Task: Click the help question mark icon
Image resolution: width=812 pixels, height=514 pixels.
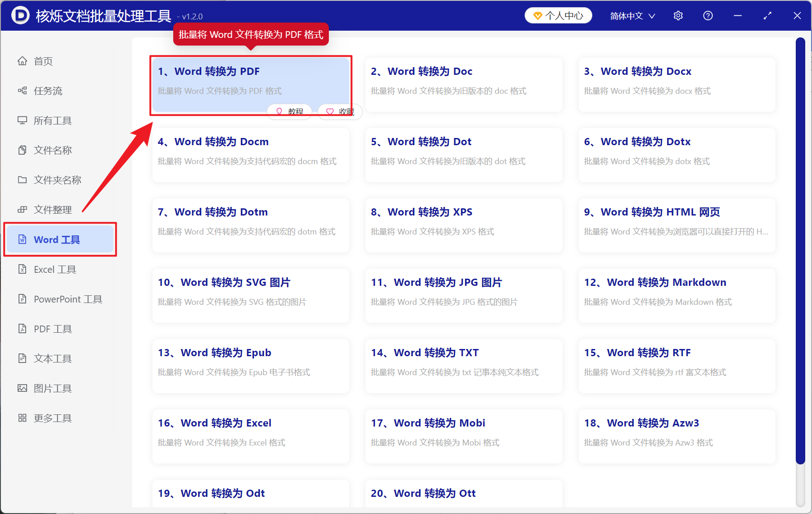Action: pos(708,16)
